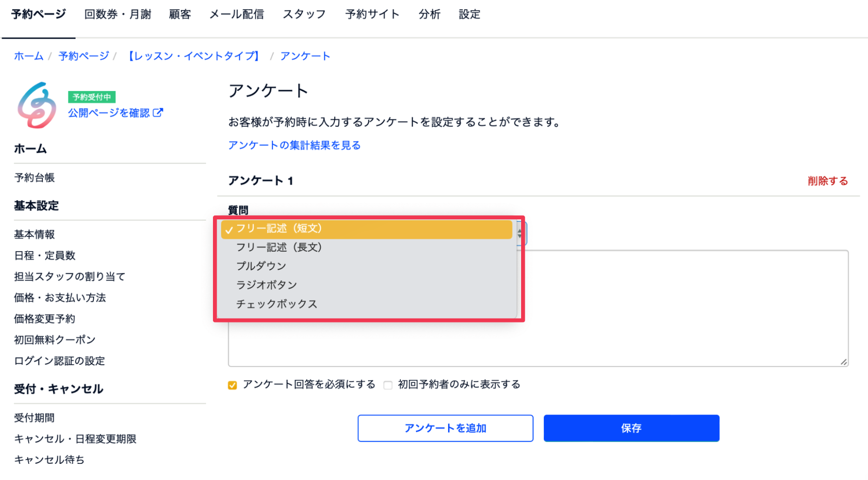Open 日程・定員数 sidebar item
Viewport: 868px width, 480px height.
[x=45, y=256]
